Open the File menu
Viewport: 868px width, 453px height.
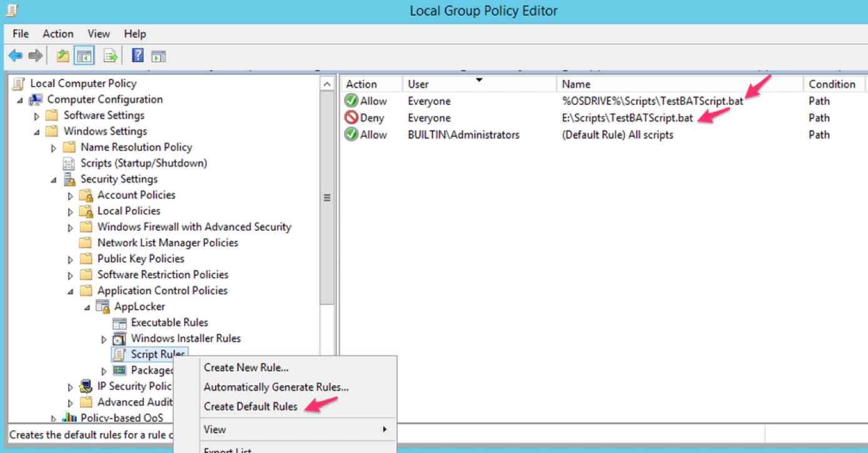[x=20, y=34]
